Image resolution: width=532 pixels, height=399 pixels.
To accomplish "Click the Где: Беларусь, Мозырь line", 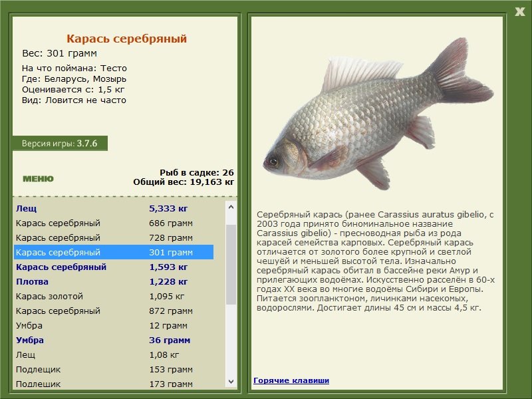I will (74, 79).
